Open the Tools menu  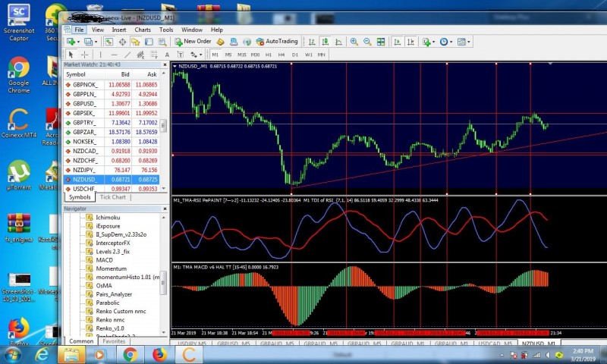point(166,30)
